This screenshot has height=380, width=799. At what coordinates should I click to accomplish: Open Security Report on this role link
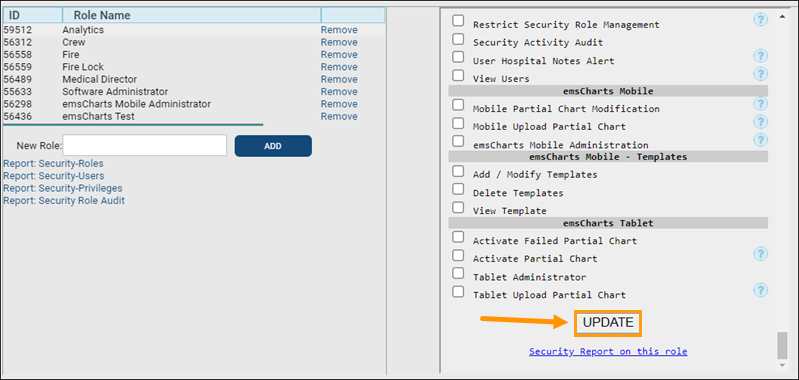click(608, 351)
